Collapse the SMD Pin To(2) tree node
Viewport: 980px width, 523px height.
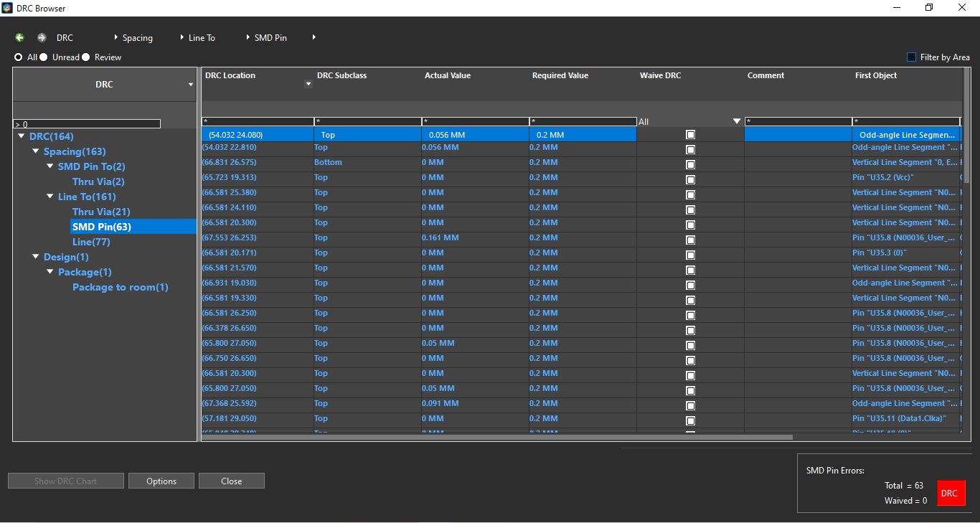pos(50,166)
